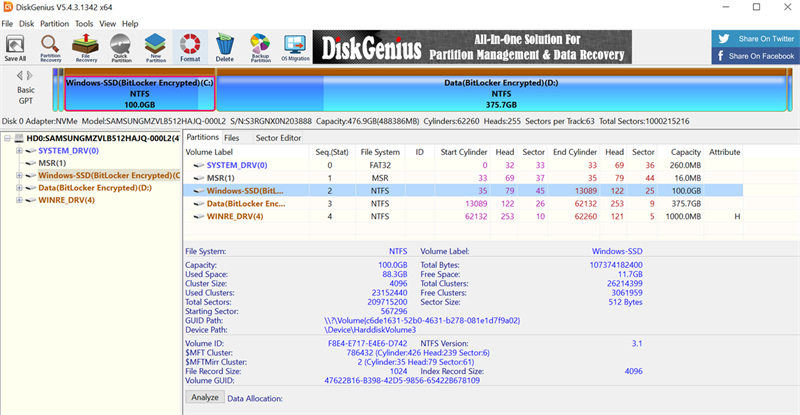Click the 375.7GB capacity cell
800x415 pixels.
(x=686, y=203)
